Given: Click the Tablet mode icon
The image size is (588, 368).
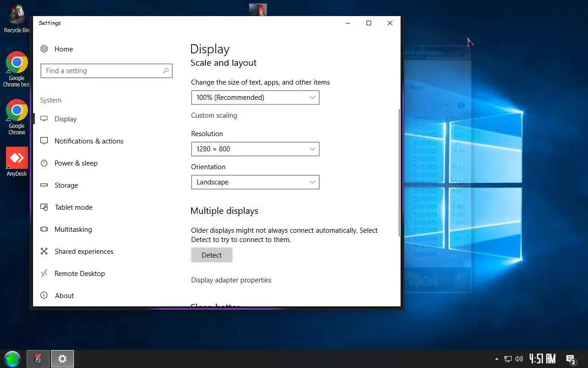Looking at the screenshot, I should tap(44, 207).
